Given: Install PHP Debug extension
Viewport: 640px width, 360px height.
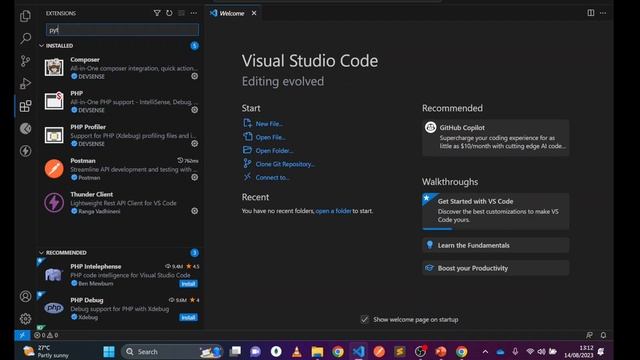Looking at the screenshot, I should pos(188,317).
